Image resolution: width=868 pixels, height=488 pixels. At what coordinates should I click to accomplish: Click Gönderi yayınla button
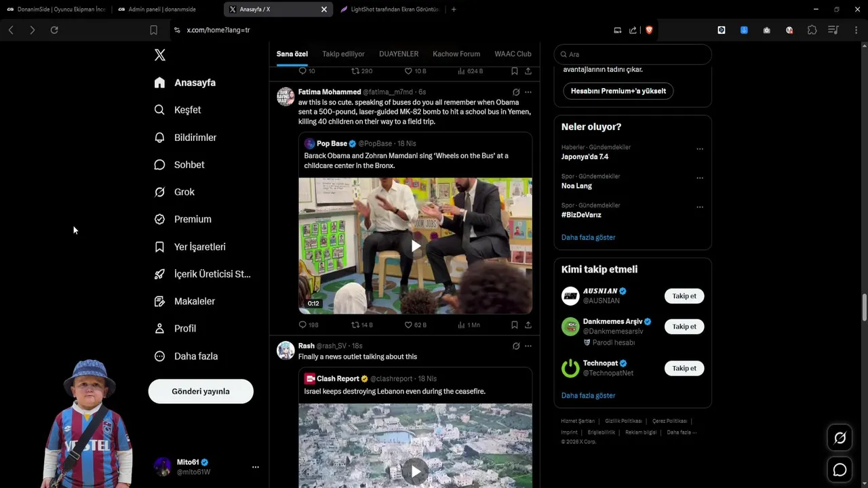201,391
